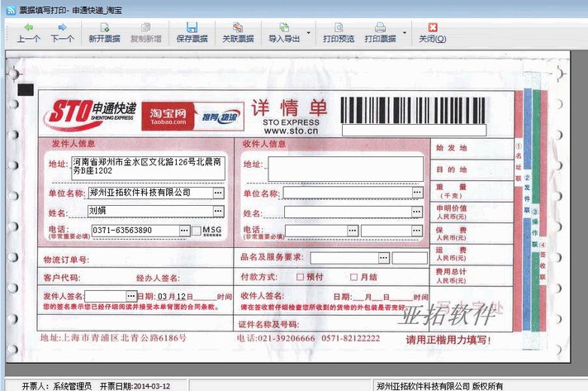588x391 pixels.
Task: Click the 淘宝网 Taobao.com logo
Action: [x=168, y=117]
